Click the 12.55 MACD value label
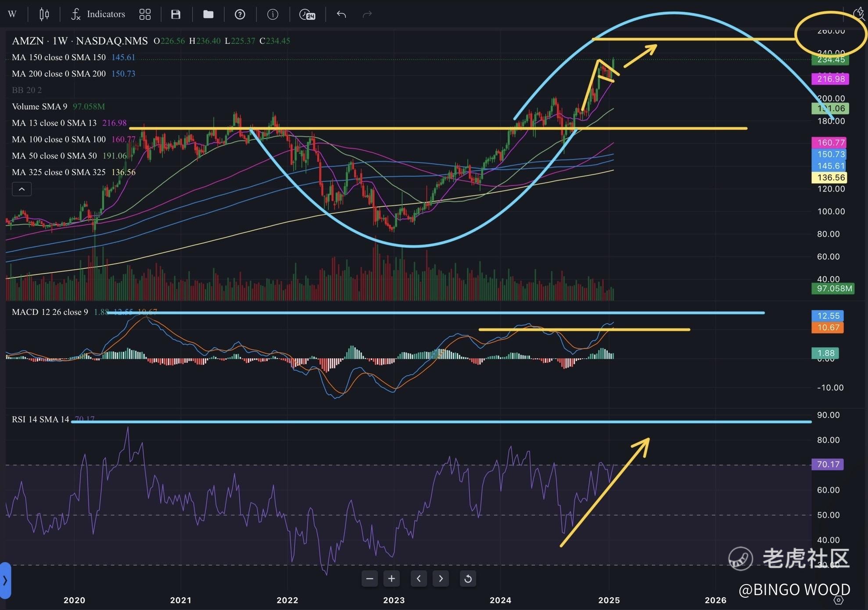The height and width of the screenshot is (610, 868). 828,316
